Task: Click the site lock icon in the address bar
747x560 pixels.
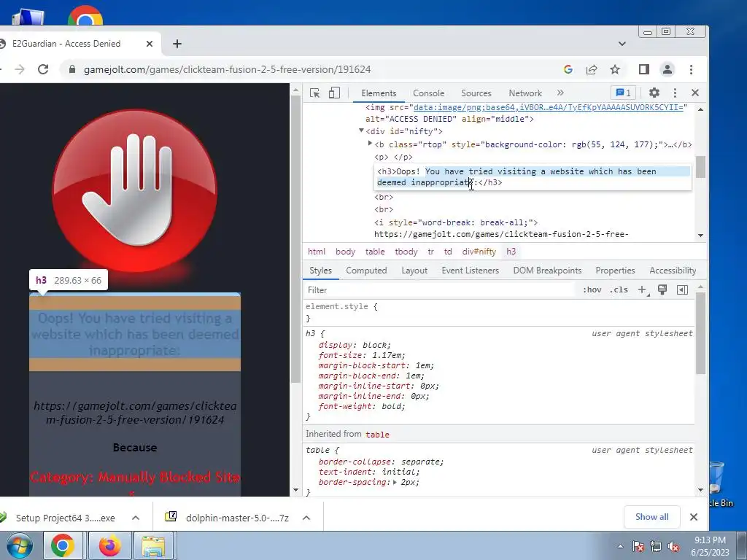Action: 72,69
